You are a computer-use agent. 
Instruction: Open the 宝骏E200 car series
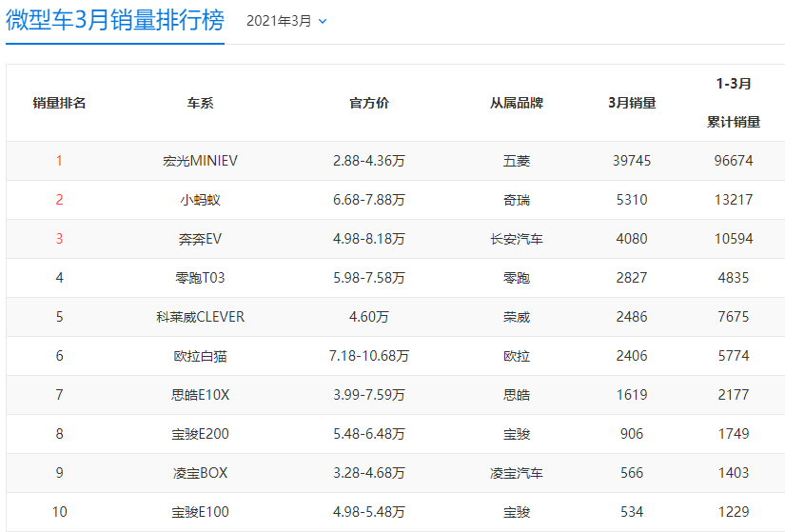click(200, 434)
